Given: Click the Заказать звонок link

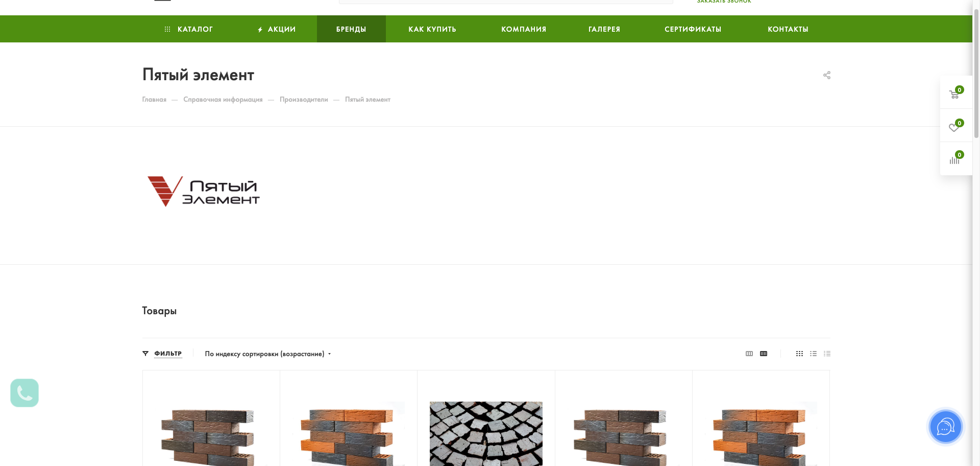Looking at the screenshot, I should coord(724,2).
